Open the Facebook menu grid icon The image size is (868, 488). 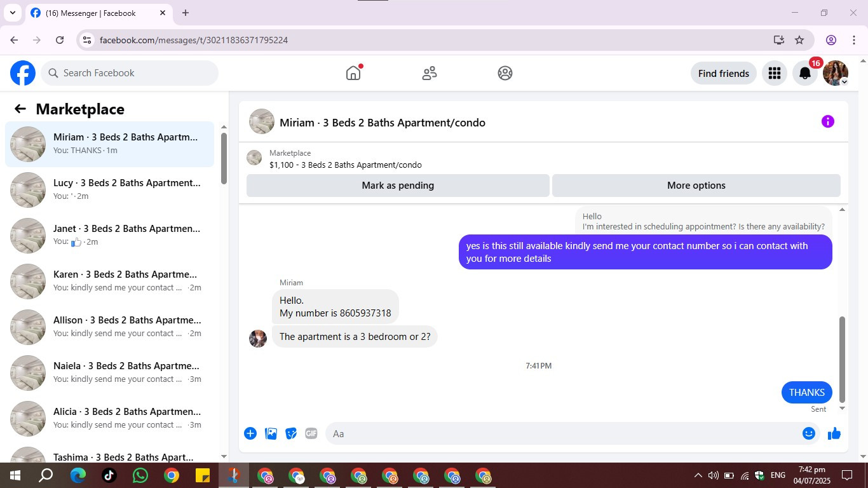pos(774,73)
